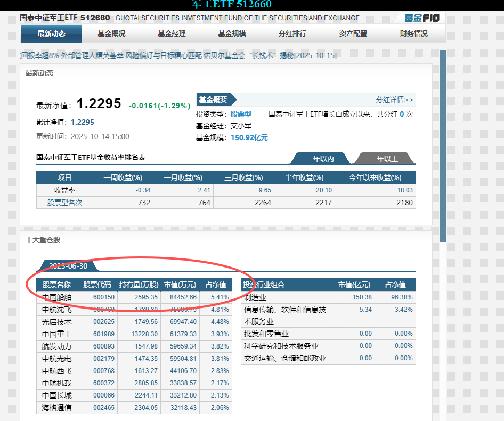Click stock code 002465
Screen dimensions: 504x421
click(x=103, y=407)
